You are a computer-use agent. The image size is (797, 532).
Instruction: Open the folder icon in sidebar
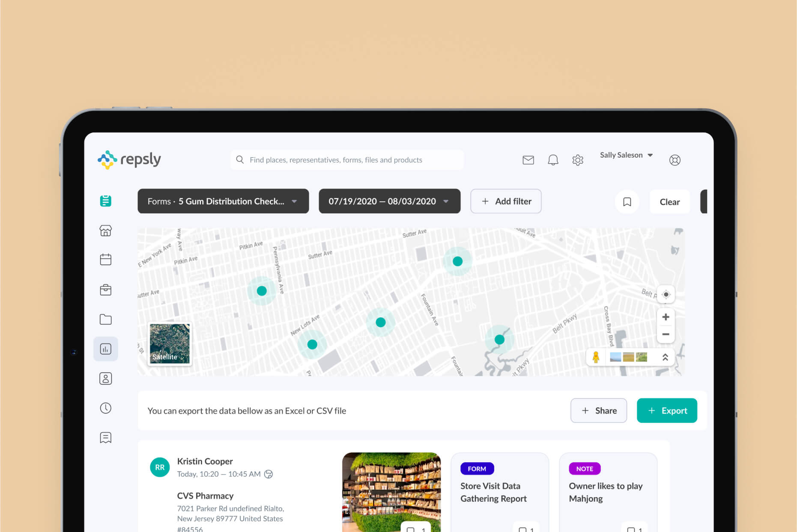click(105, 319)
